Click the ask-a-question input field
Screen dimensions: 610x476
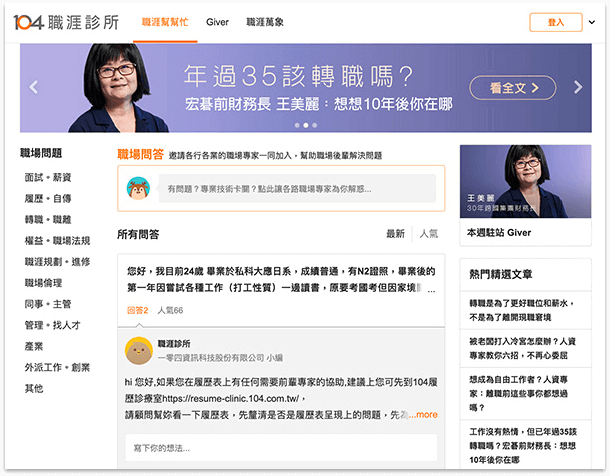point(297,189)
